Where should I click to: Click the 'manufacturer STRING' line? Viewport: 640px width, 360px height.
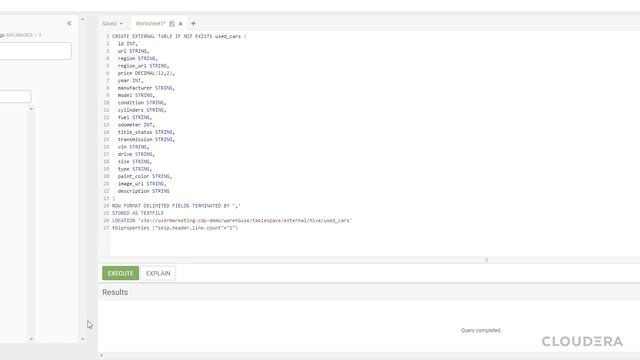146,88
